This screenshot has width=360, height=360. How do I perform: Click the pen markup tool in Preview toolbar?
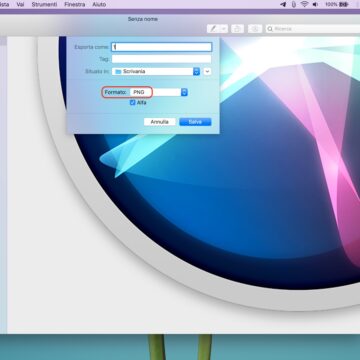coord(213,29)
